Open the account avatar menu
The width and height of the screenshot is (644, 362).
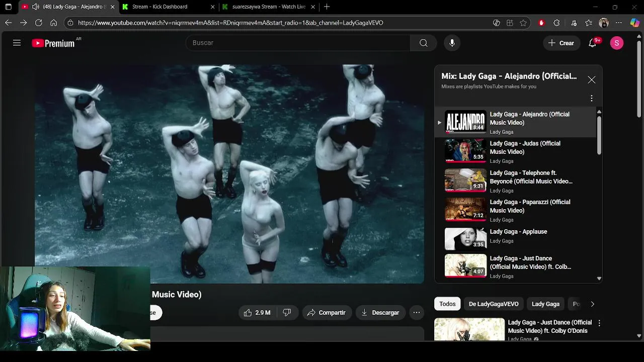coord(617,43)
